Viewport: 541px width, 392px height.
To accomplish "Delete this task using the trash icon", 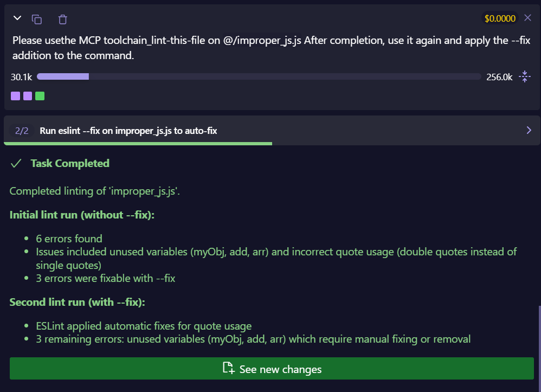I will pos(62,18).
